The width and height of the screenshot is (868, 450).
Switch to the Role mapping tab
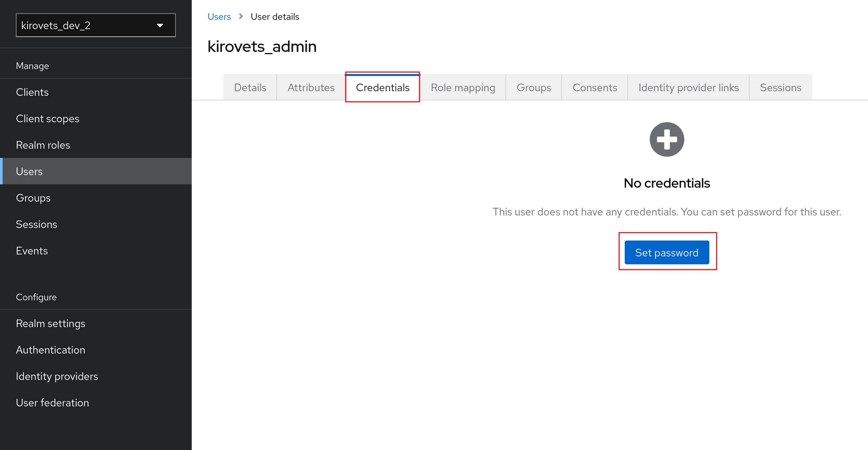463,87
